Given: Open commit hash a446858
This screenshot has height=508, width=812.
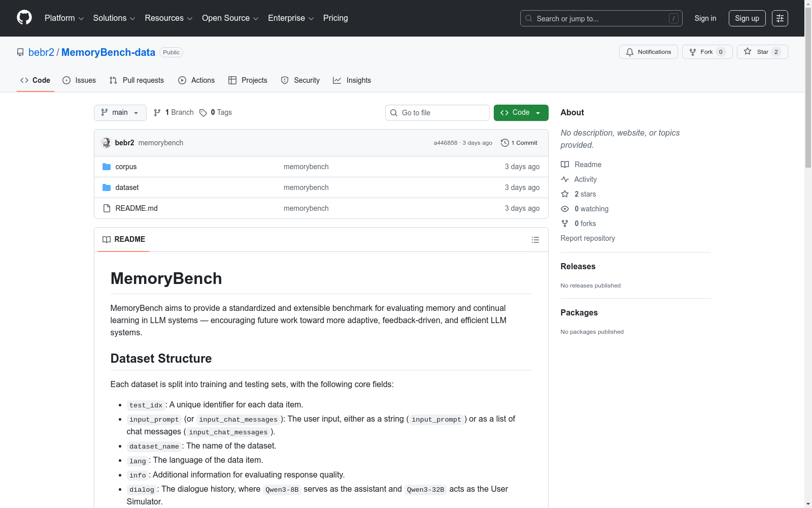Looking at the screenshot, I should point(446,143).
